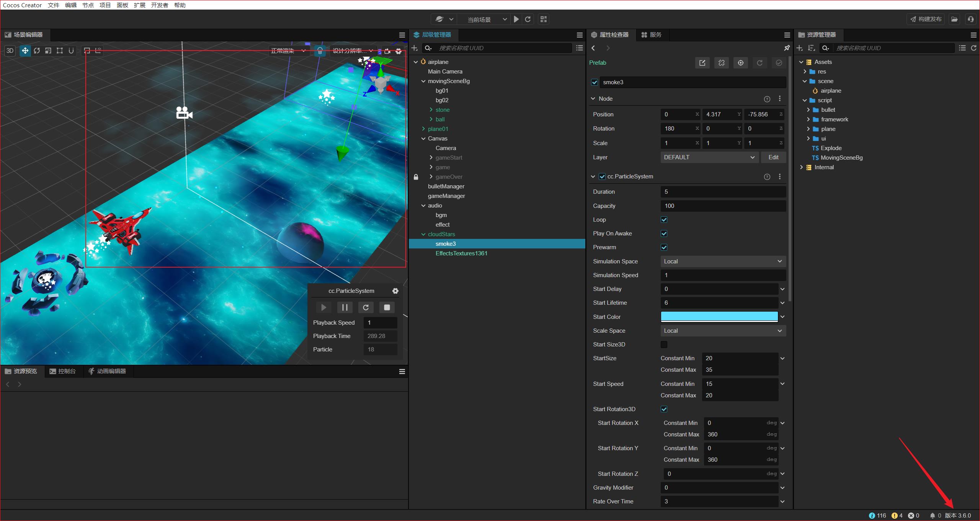The height and width of the screenshot is (521, 980).
Task: Select the move transform tool
Action: (x=25, y=51)
